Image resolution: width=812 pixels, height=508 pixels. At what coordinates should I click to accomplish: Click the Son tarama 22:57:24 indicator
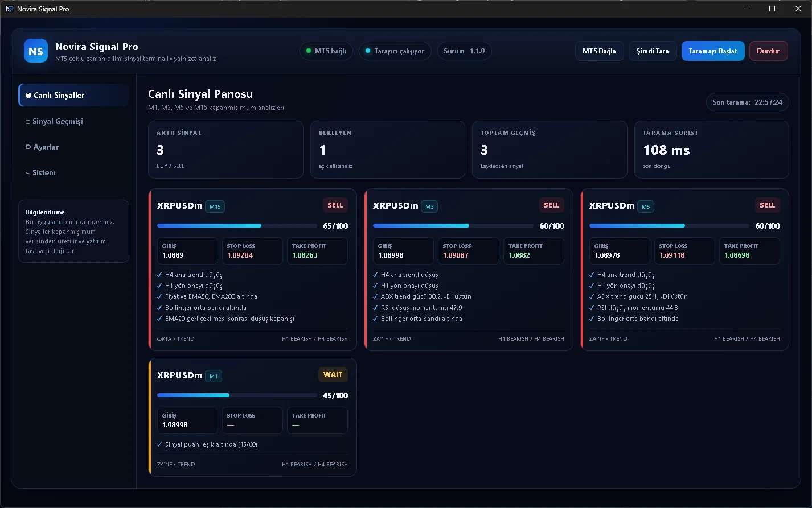747,102
